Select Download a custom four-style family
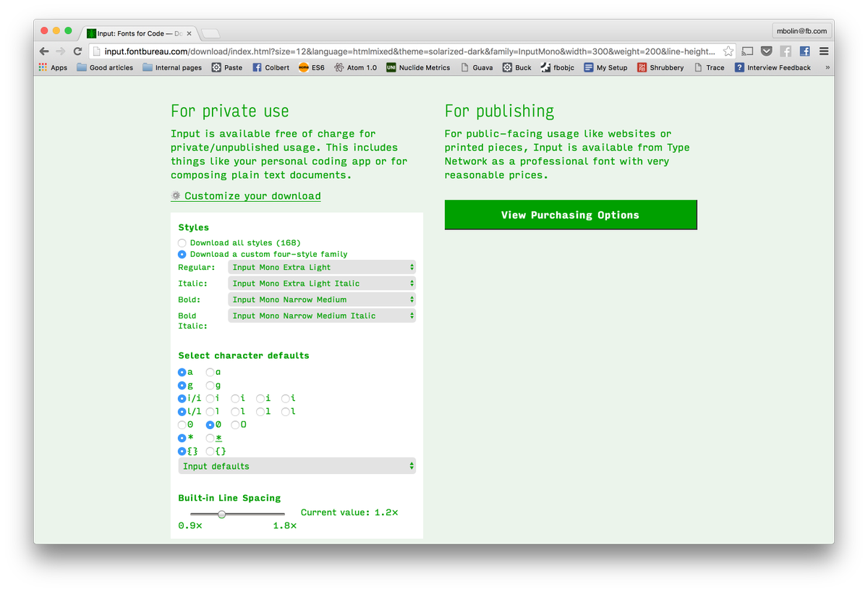 (182, 255)
